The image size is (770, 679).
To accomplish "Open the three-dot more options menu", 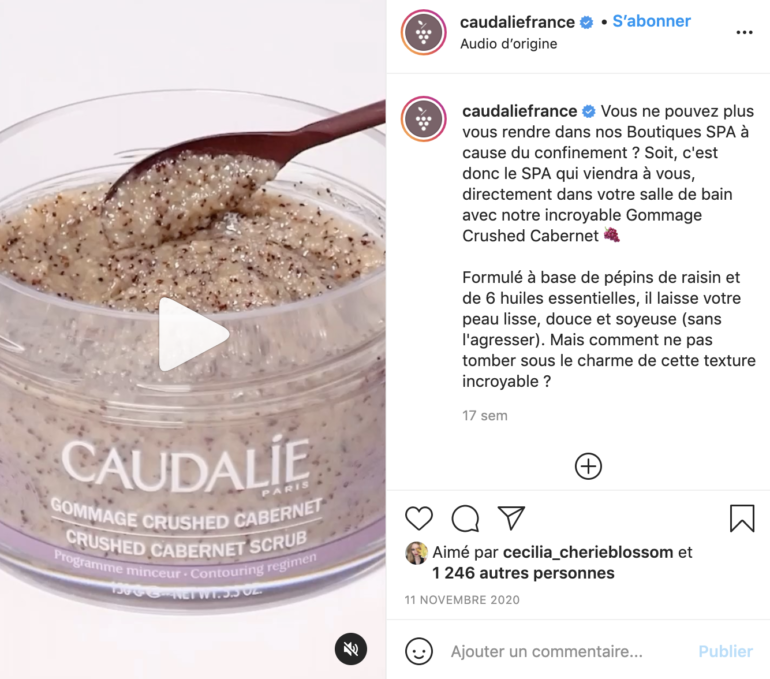I will pos(744,32).
